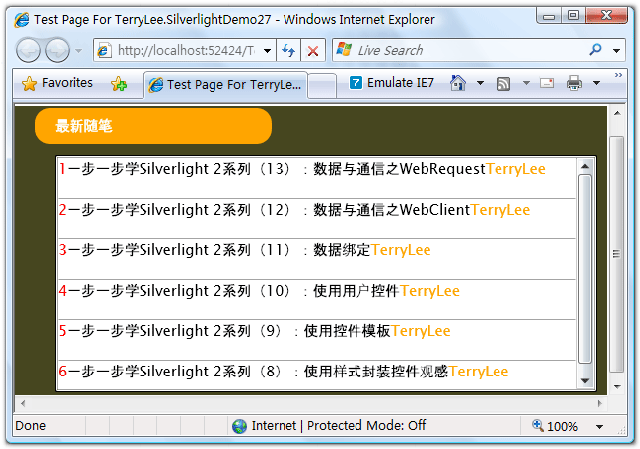This screenshot has width=640, height=449.
Task: Open the Favorites panel
Action: pyautogui.click(x=57, y=84)
